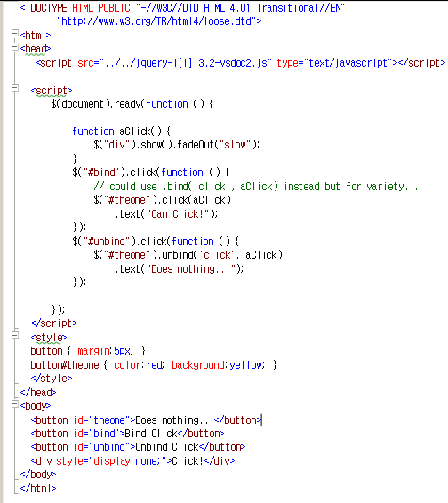Click the DOCTYPE declaration text
This screenshot has height=503, width=448.
pyautogui.click(x=182, y=8)
